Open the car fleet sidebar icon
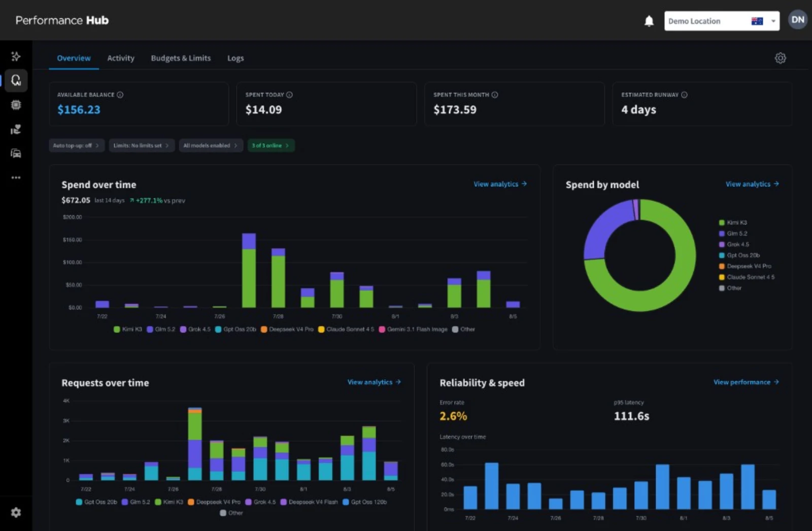The width and height of the screenshot is (812, 531). click(x=16, y=153)
